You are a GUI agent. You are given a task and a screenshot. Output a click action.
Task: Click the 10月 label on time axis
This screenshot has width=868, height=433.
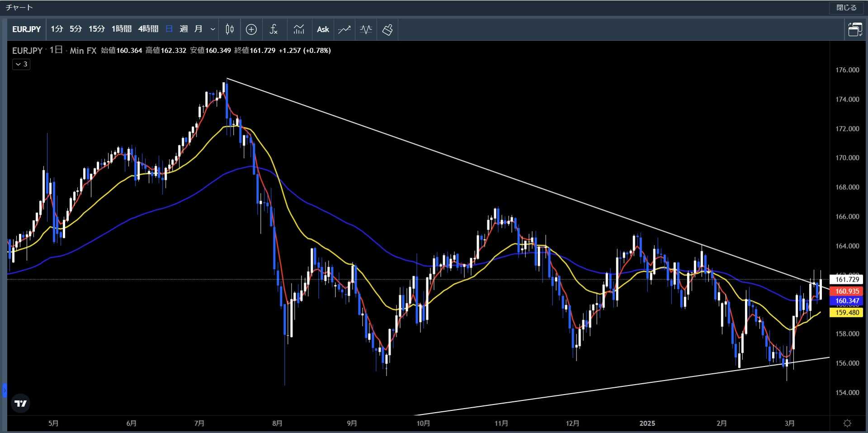pyautogui.click(x=423, y=424)
